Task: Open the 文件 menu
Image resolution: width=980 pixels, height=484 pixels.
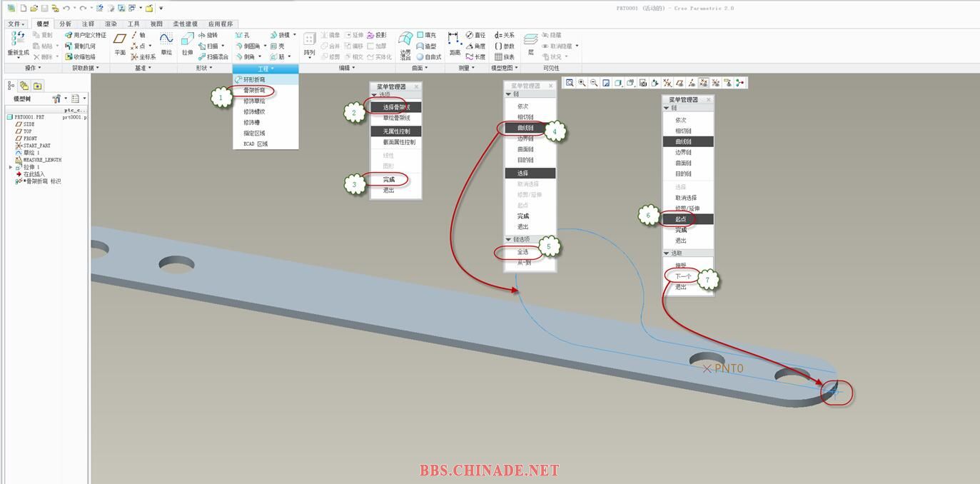Action: coord(15,24)
